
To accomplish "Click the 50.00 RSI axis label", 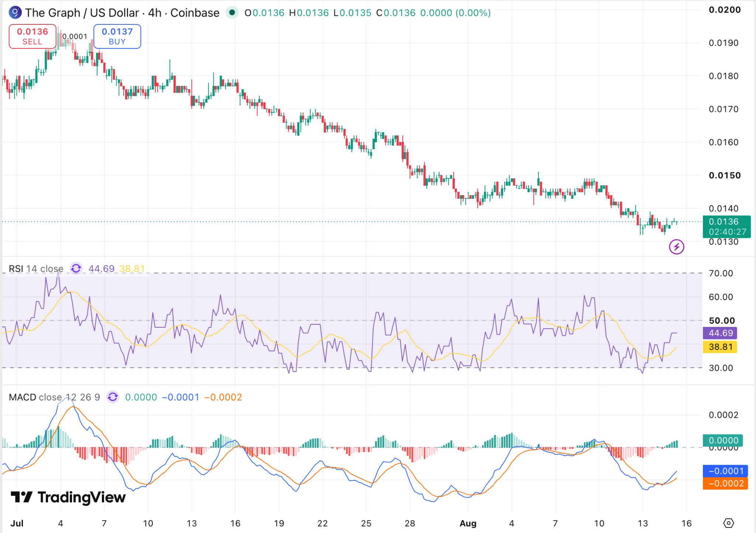I will point(722,321).
